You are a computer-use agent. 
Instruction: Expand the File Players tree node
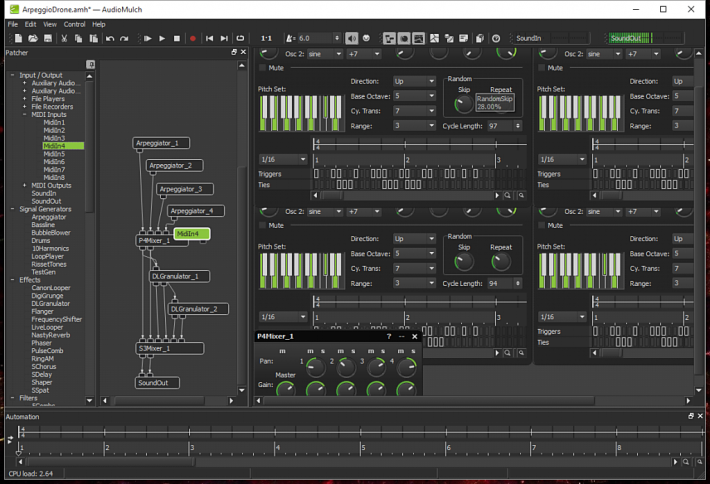24,99
